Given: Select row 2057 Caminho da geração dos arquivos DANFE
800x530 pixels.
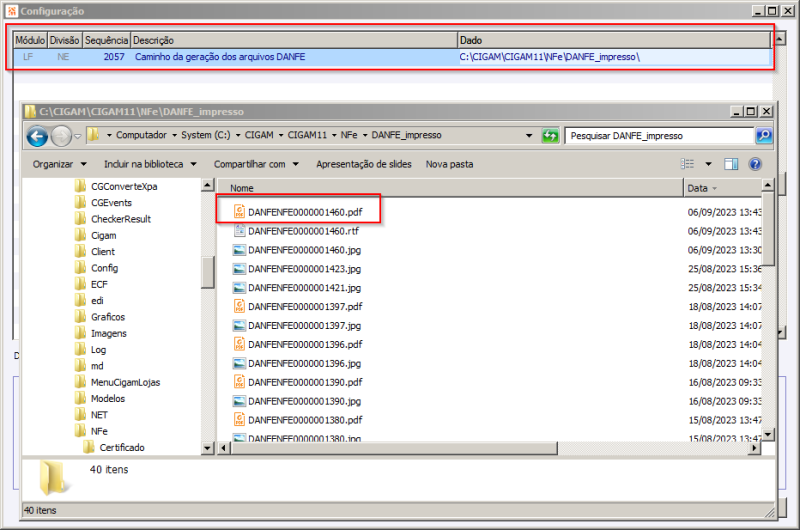Looking at the screenshot, I should 392,57.
